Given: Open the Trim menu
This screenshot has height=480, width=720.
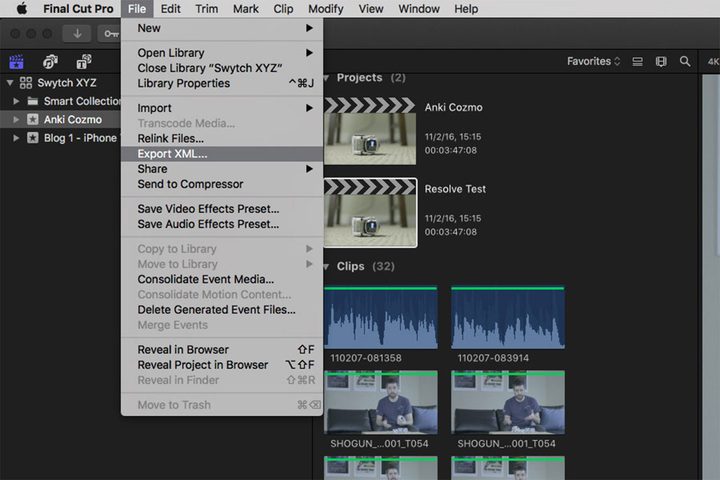Looking at the screenshot, I should tap(207, 9).
